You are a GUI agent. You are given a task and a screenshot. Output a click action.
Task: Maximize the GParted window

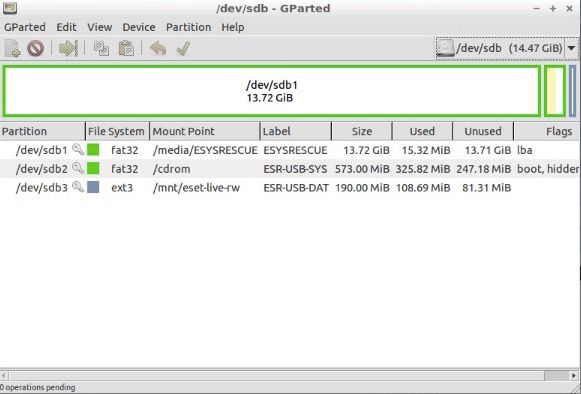(553, 8)
